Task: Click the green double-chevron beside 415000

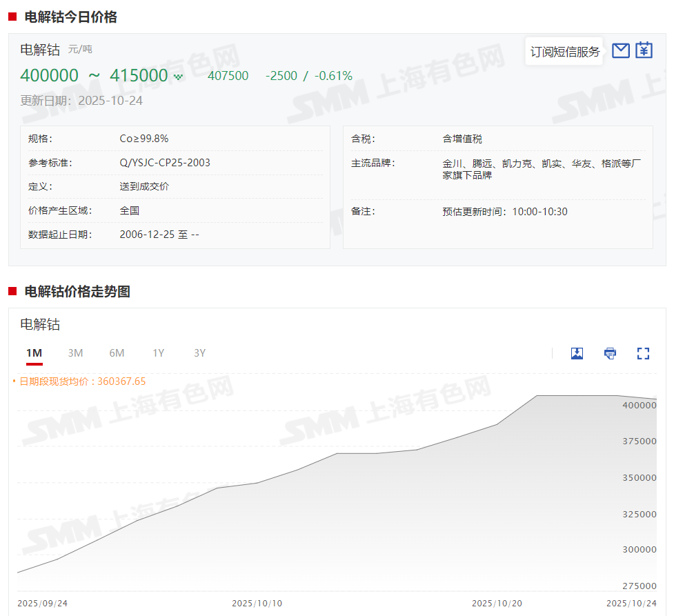Action: tap(179, 77)
